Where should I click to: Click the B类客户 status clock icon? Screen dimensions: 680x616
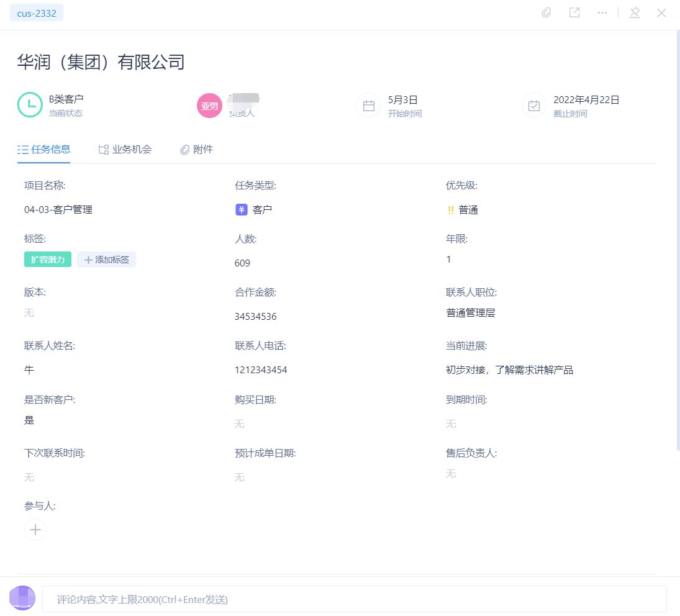click(30, 105)
